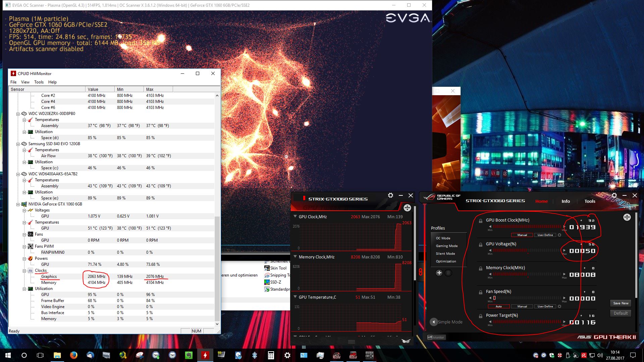Click the Sensor column header in HWMonitor
This screenshot has width=644, height=362.
tap(47, 89)
